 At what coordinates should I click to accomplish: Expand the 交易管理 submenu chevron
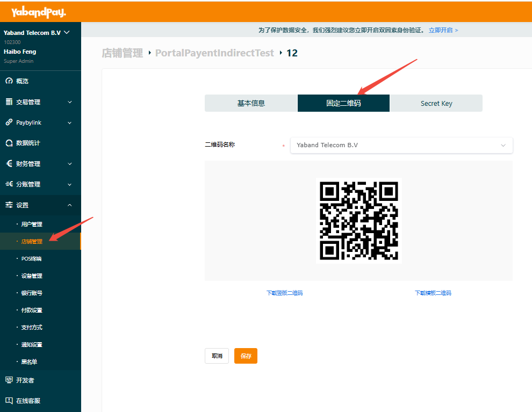pyautogui.click(x=70, y=102)
